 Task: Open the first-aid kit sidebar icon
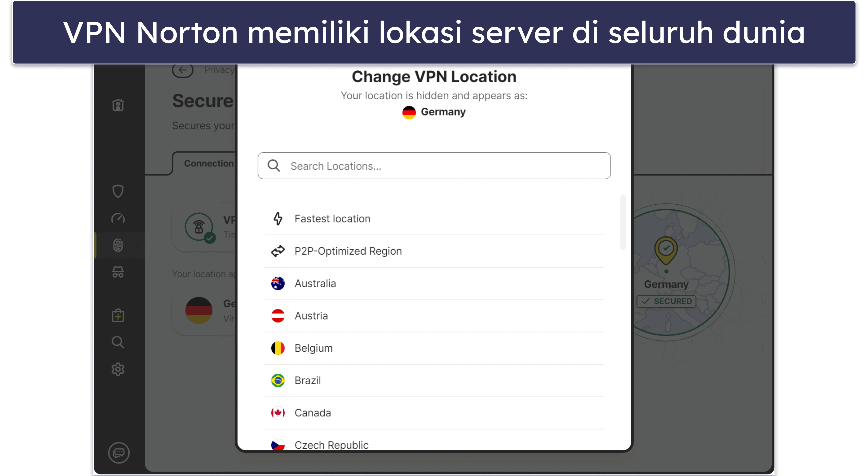(x=118, y=315)
